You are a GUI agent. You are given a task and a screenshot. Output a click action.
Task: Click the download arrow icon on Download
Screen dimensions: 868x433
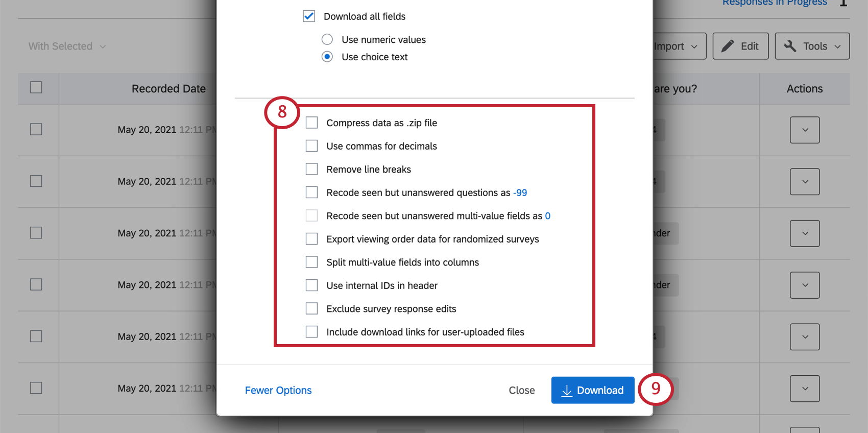[x=567, y=391]
